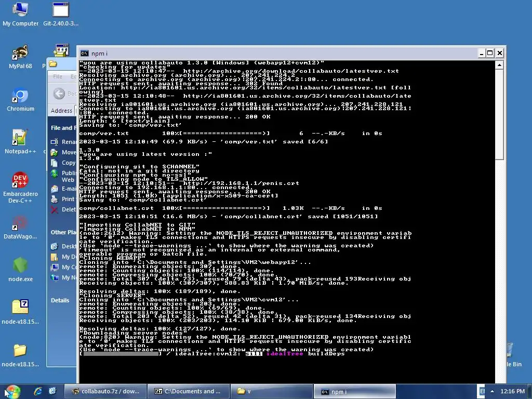Viewport: 532px width, 399px height.
Task: Open My Computer link under Other Places
Action: tap(63, 267)
